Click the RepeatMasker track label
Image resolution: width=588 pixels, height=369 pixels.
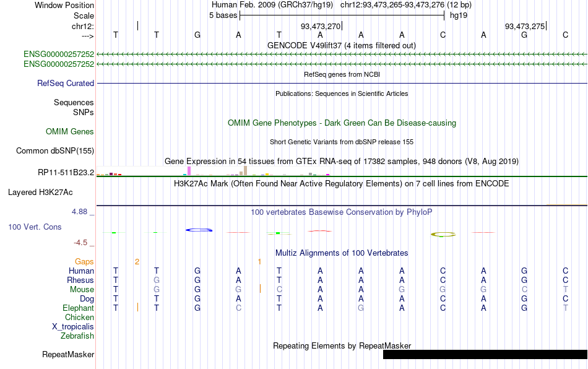click(68, 354)
